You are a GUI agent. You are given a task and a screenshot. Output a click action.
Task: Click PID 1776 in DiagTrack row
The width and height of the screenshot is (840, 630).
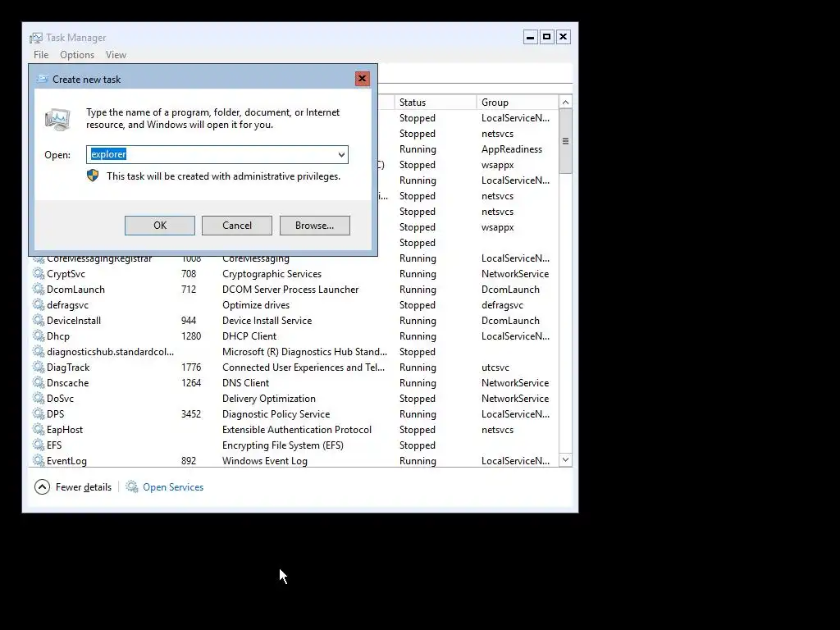tap(191, 367)
